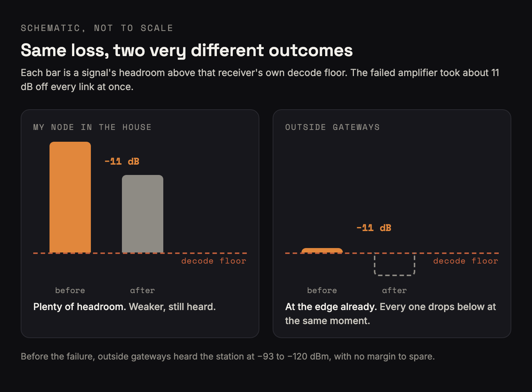Click the after label under gateways dashed box
This screenshot has width=532, height=392.
395,290
